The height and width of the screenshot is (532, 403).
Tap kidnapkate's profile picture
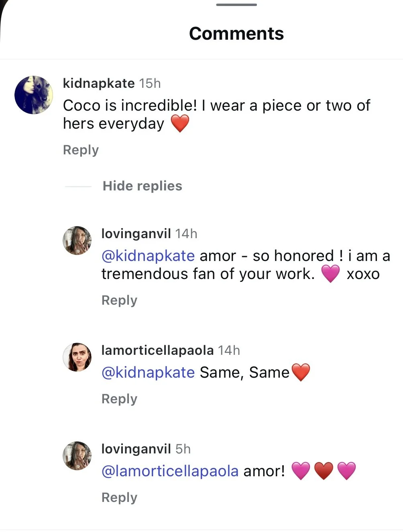[x=34, y=95]
